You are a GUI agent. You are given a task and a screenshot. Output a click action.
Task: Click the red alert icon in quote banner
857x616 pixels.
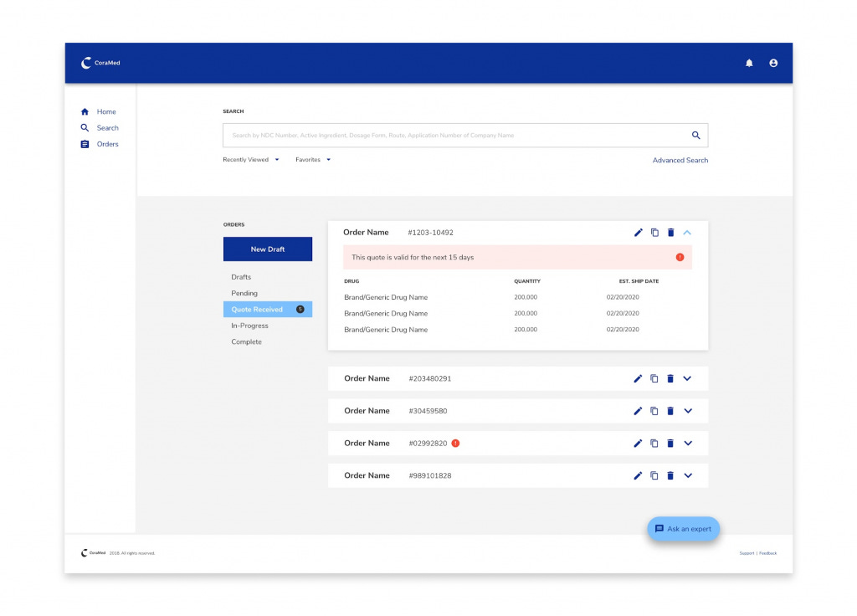[680, 257]
